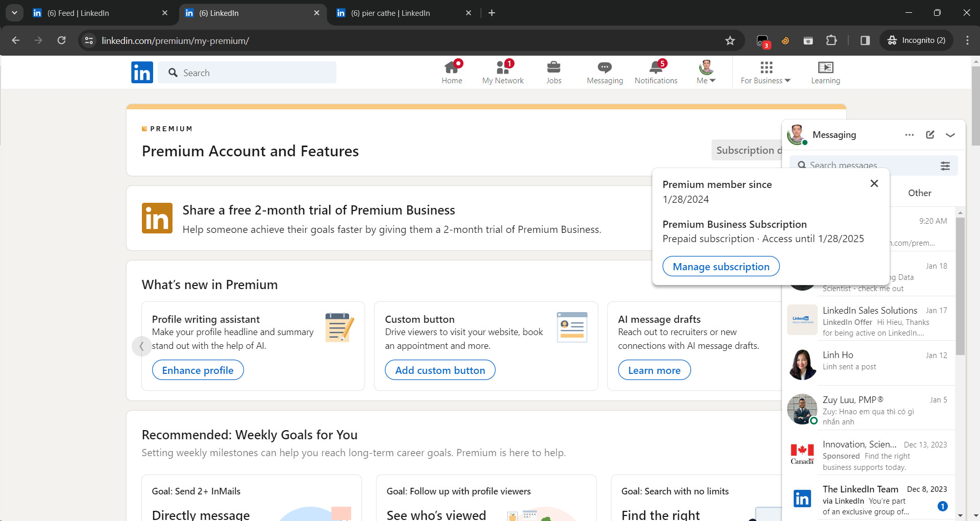Open message filter settings icon
Screen dimensions: 980x521
pos(945,165)
